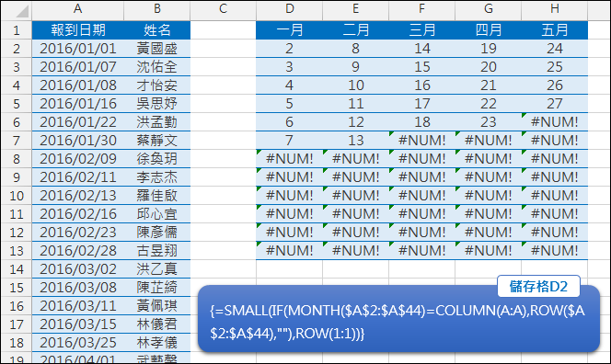This screenshot has height=364, width=611.
Task: Select date cell 2016/01/01
Action: pyautogui.click(x=78, y=49)
